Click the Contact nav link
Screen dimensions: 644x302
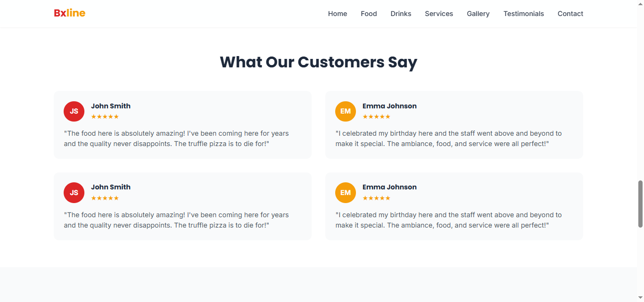570,14
